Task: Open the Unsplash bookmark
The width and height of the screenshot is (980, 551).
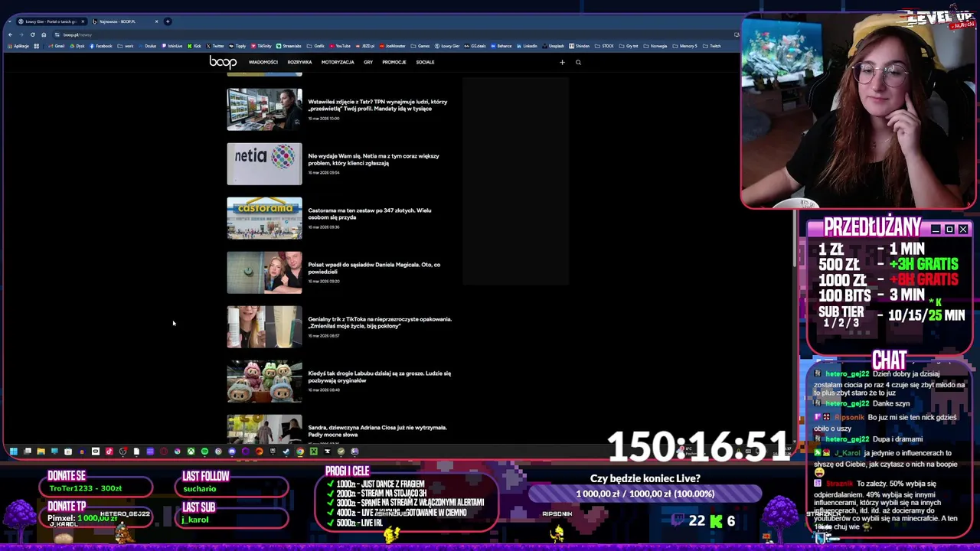Action: [553, 46]
